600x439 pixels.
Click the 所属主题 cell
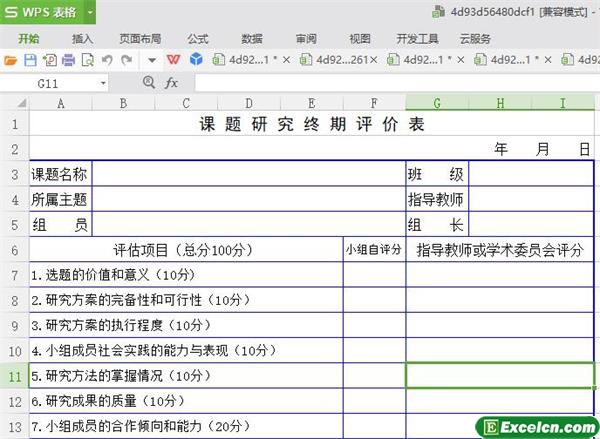[60, 199]
